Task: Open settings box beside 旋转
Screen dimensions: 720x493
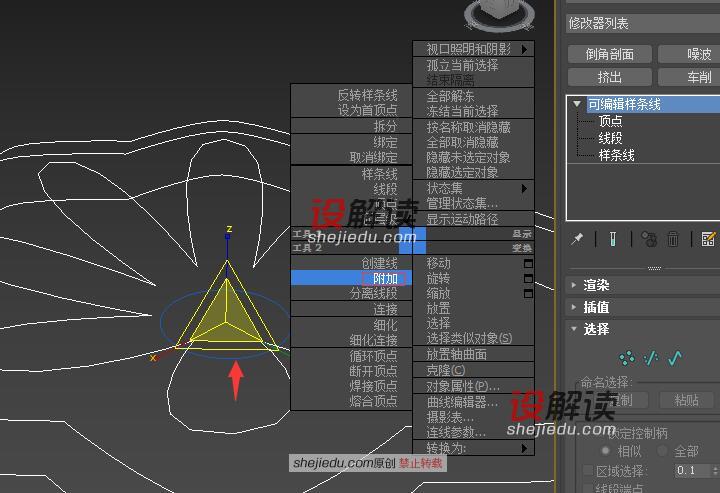Action: (x=528, y=279)
